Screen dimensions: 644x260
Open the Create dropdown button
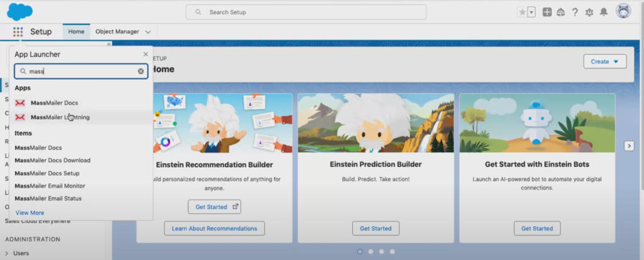pyautogui.click(x=604, y=62)
